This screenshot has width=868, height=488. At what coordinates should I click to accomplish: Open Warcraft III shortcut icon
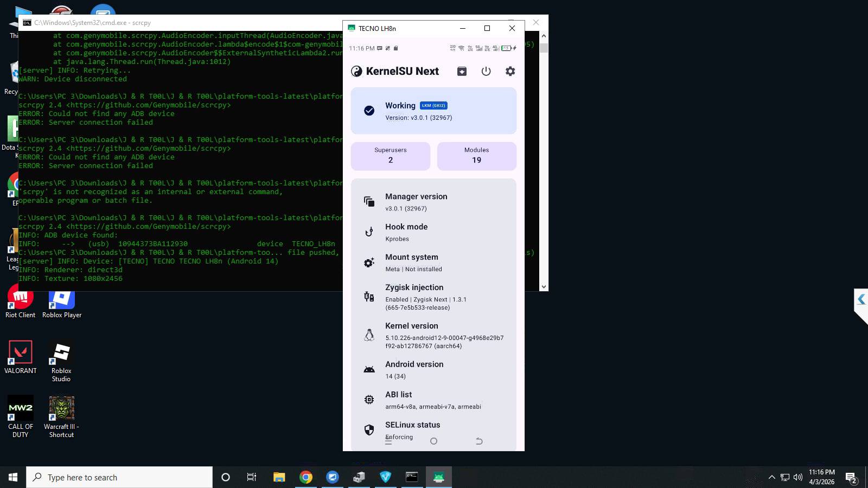coord(61,416)
